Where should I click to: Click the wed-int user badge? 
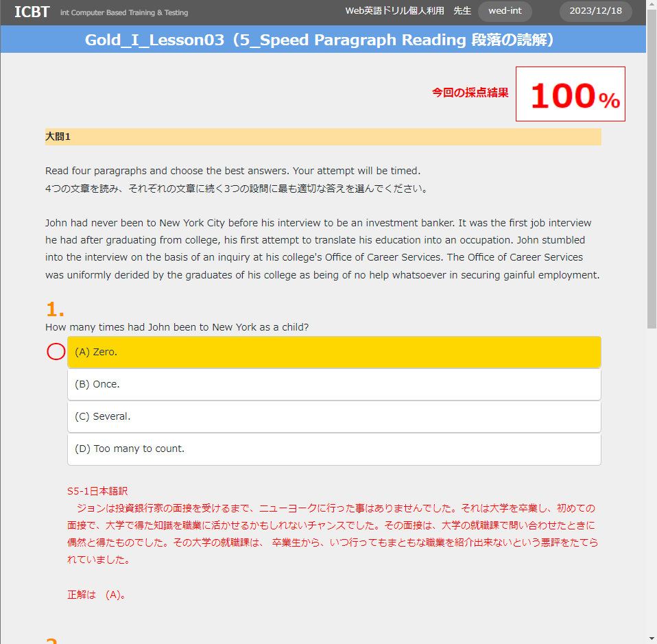pos(505,11)
